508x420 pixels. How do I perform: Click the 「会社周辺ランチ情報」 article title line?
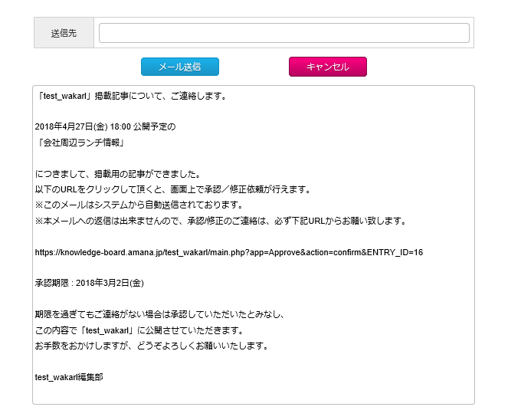click(80, 143)
